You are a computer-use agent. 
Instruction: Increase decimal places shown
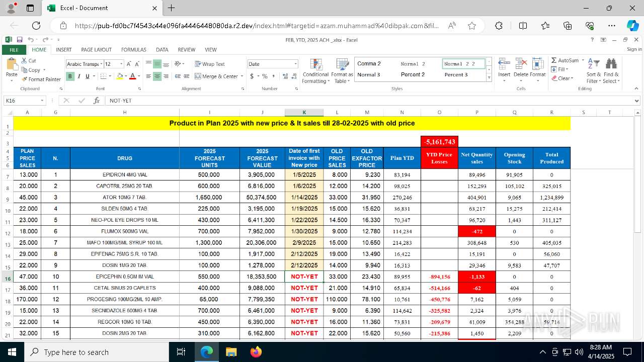(285, 76)
